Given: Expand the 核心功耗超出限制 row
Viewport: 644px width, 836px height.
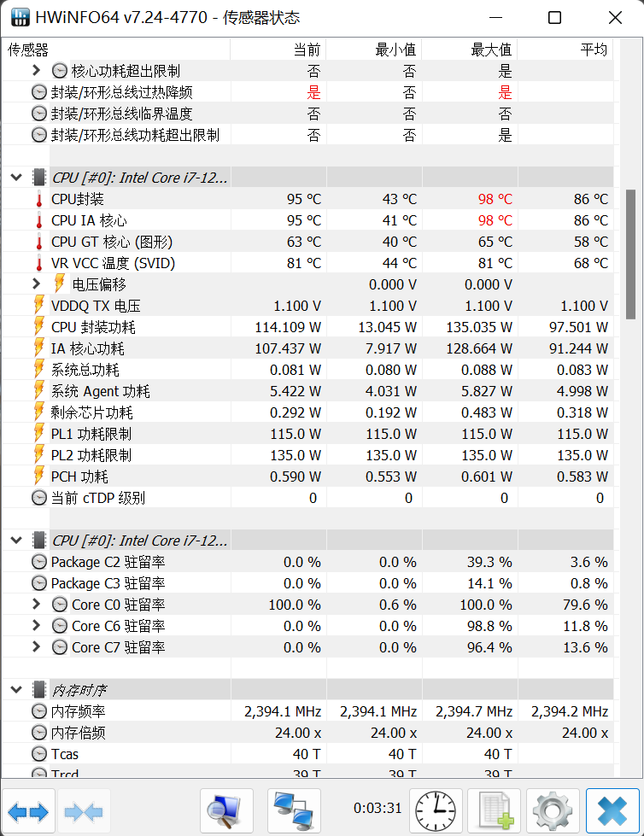Looking at the screenshot, I should 36,70.
